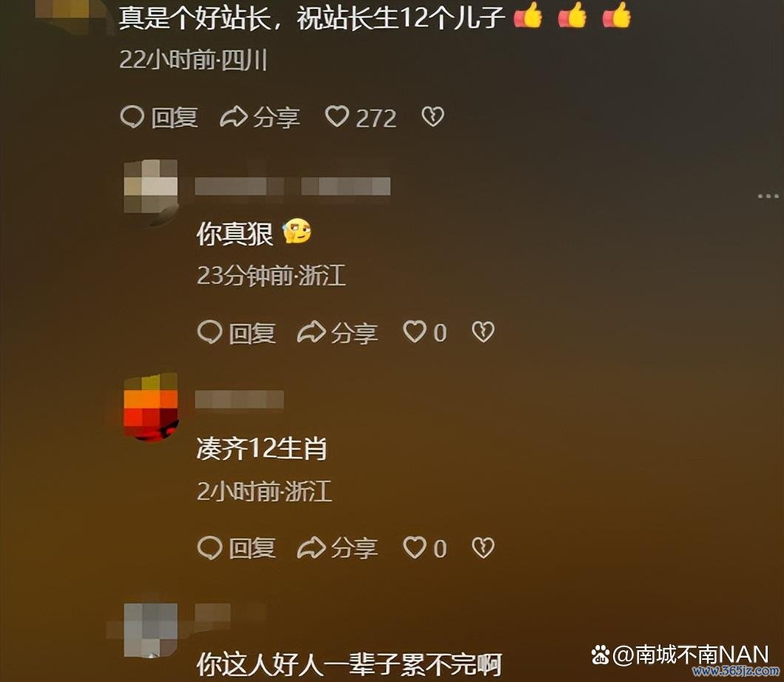Open orange avatar of 凑齐12生肖 commenter

coord(150,407)
